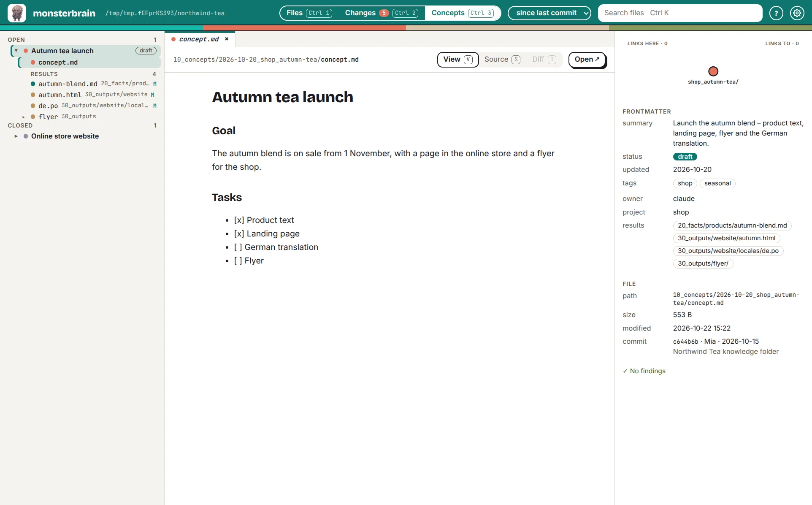
Task: Open result 30_outputs/website/locales/de.po chip
Action: (728, 251)
